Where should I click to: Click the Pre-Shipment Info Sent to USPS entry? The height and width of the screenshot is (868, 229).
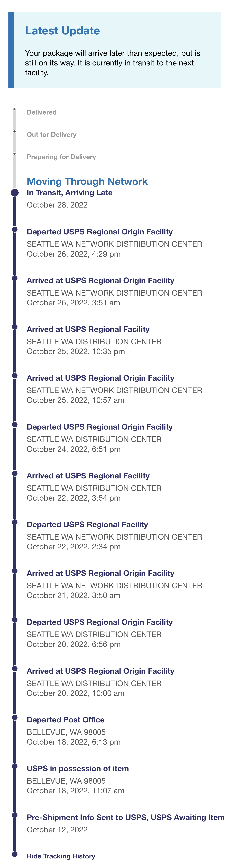pyautogui.click(x=125, y=818)
